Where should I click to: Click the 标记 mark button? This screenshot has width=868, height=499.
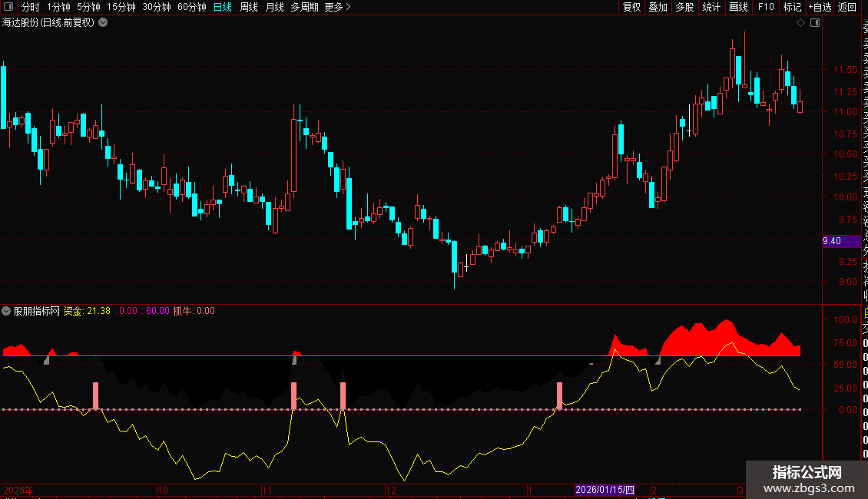[x=792, y=7]
